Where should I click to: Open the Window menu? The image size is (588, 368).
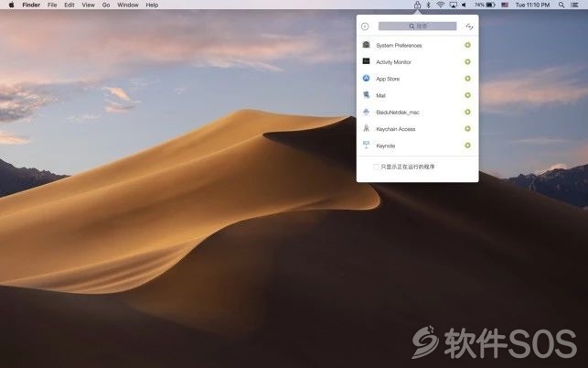coord(128,5)
